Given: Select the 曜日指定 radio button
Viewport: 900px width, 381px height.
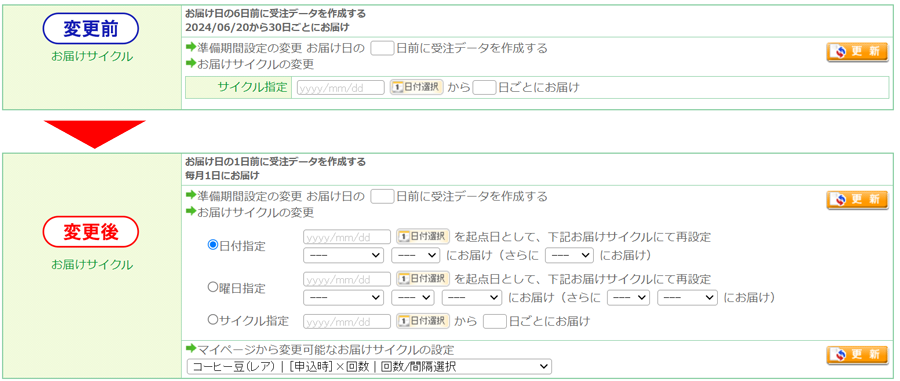Looking at the screenshot, I should point(212,287).
